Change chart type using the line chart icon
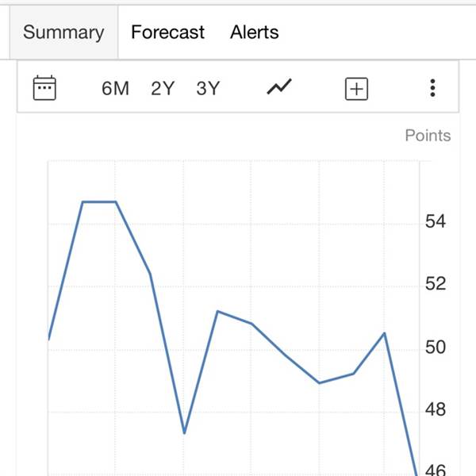 279,86
